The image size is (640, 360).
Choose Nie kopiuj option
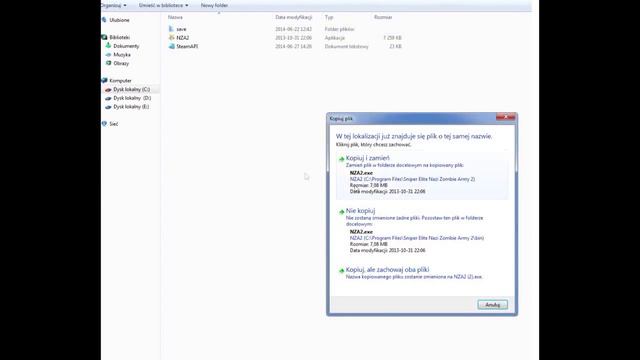click(360, 211)
